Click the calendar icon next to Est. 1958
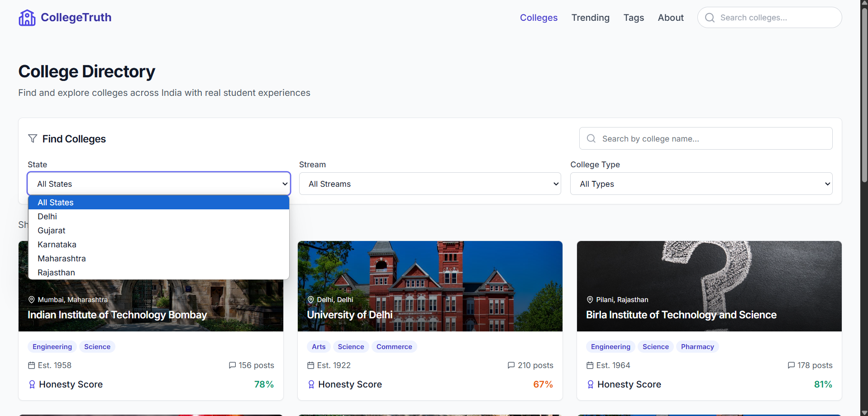This screenshot has width=868, height=416. pyautogui.click(x=32, y=365)
